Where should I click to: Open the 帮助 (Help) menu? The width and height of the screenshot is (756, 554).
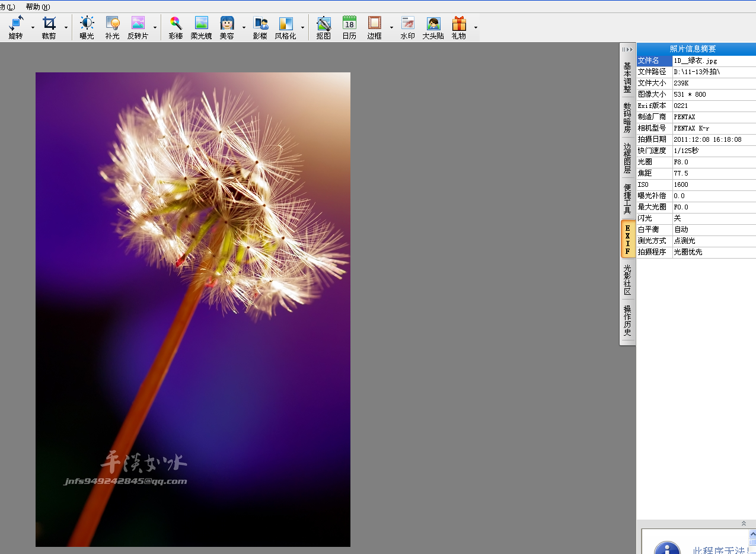pyautogui.click(x=37, y=7)
